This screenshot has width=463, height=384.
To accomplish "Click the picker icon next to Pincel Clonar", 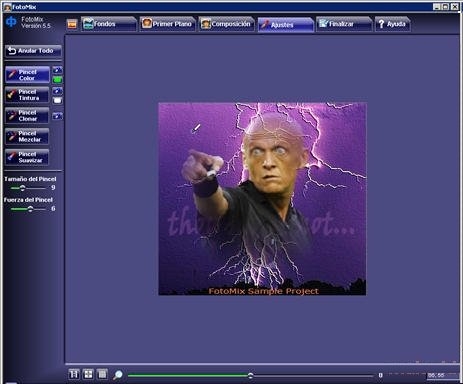I will tap(57, 116).
